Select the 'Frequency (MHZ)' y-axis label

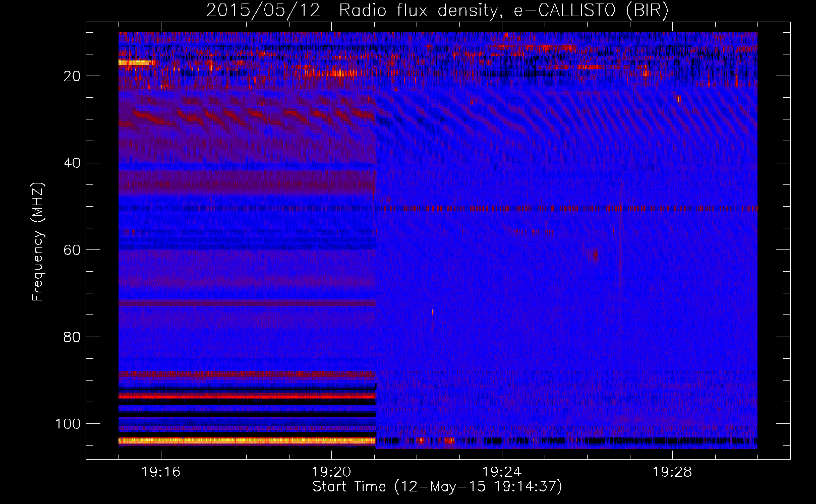[38, 242]
